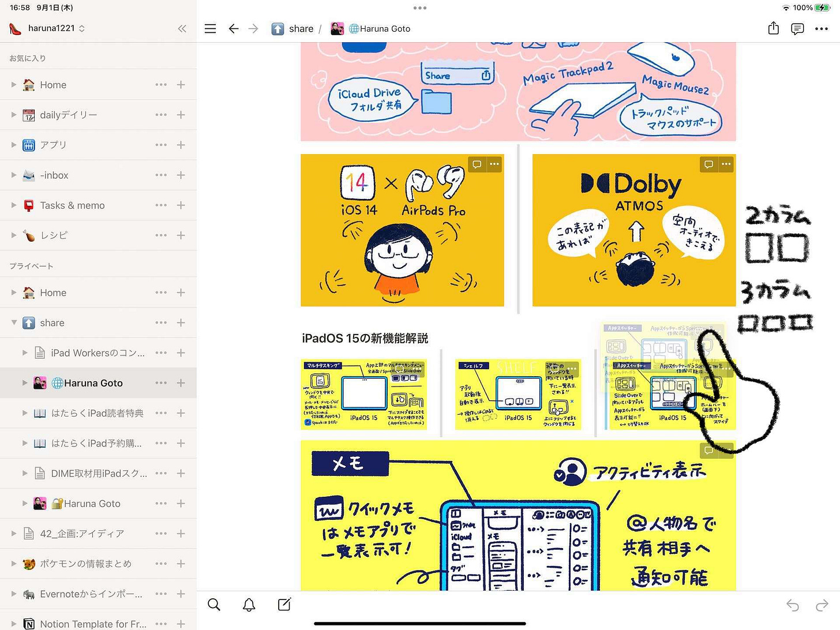Open options on iOS 14 AirPods image
Image resolution: width=840 pixels, height=630 pixels.
[494, 164]
